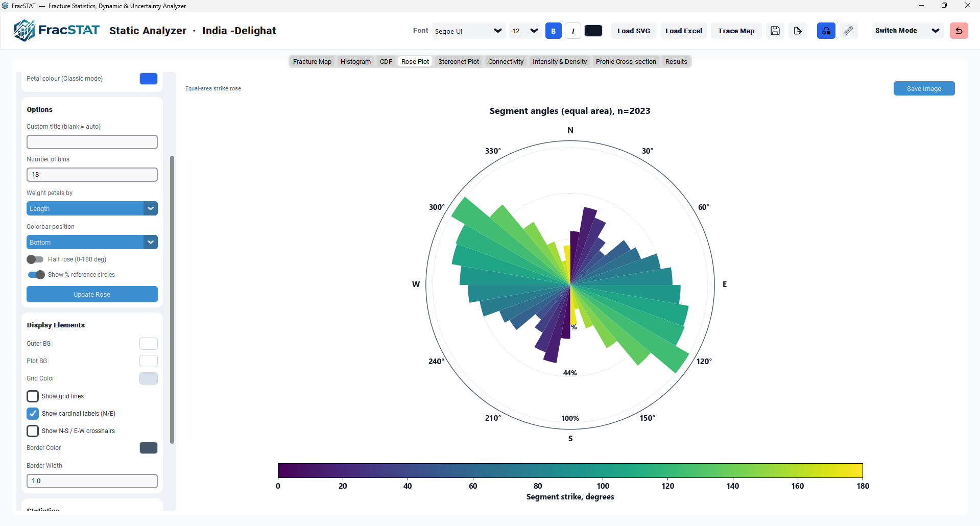Toggle Show % reference circles switch
Image resolution: width=980 pixels, height=526 pixels.
click(36, 275)
